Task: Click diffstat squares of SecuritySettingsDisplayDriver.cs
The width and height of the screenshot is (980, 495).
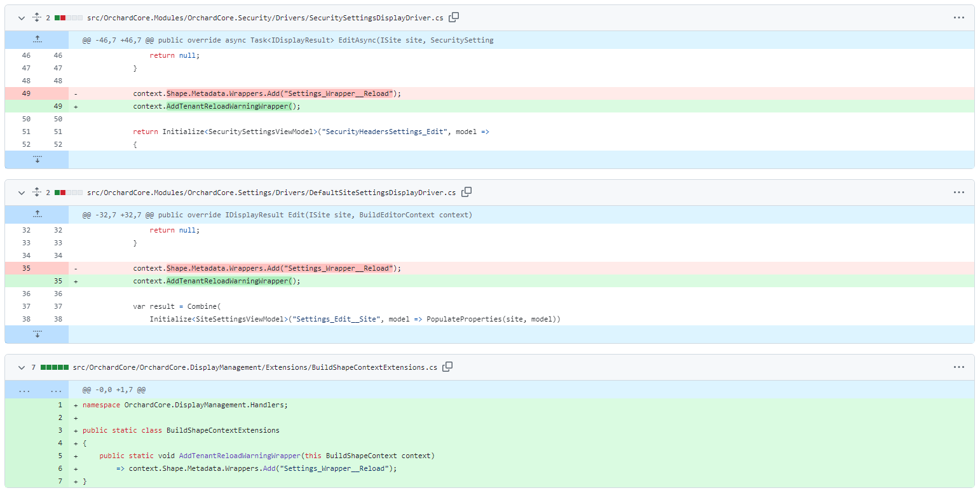Action: pos(69,18)
